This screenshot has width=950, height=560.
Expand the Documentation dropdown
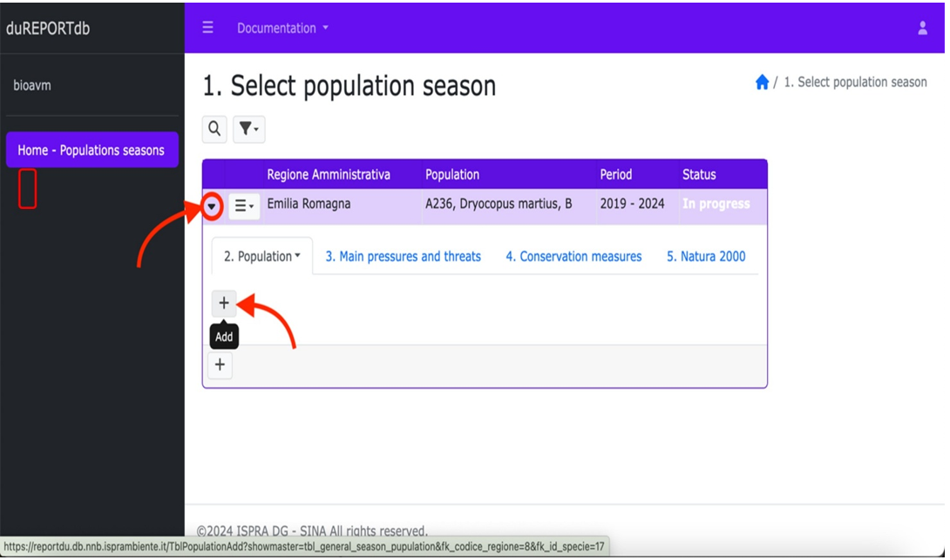pyautogui.click(x=281, y=27)
